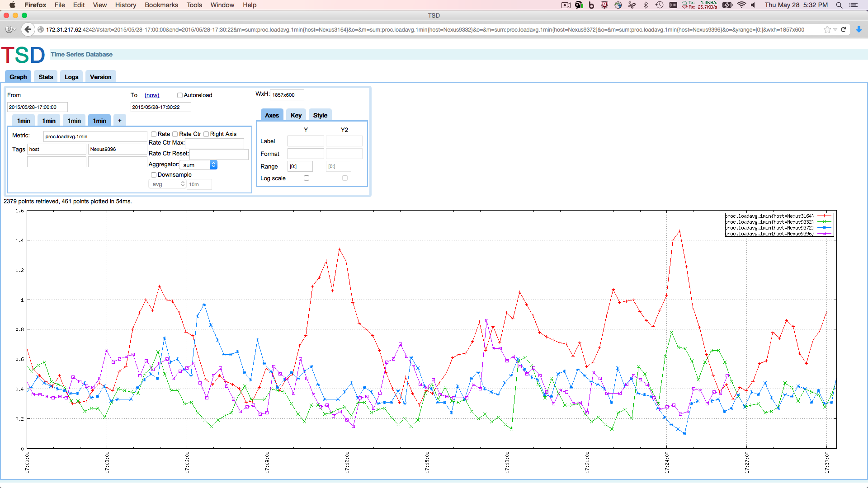
Task: Enable the Downsample checkbox
Action: point(153,174)
